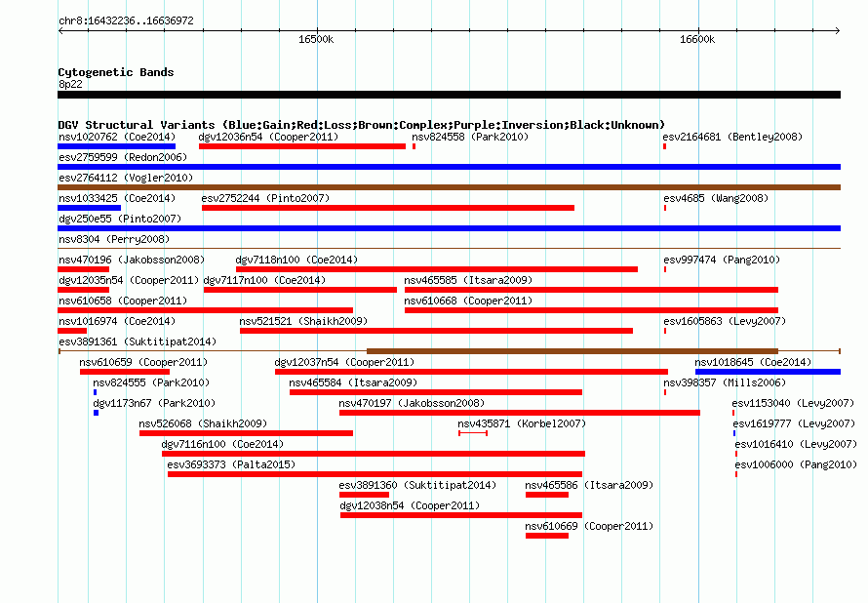Select nsv435871 (Korbel2007) label
868x603 pixels.
[x=522, y=423]
